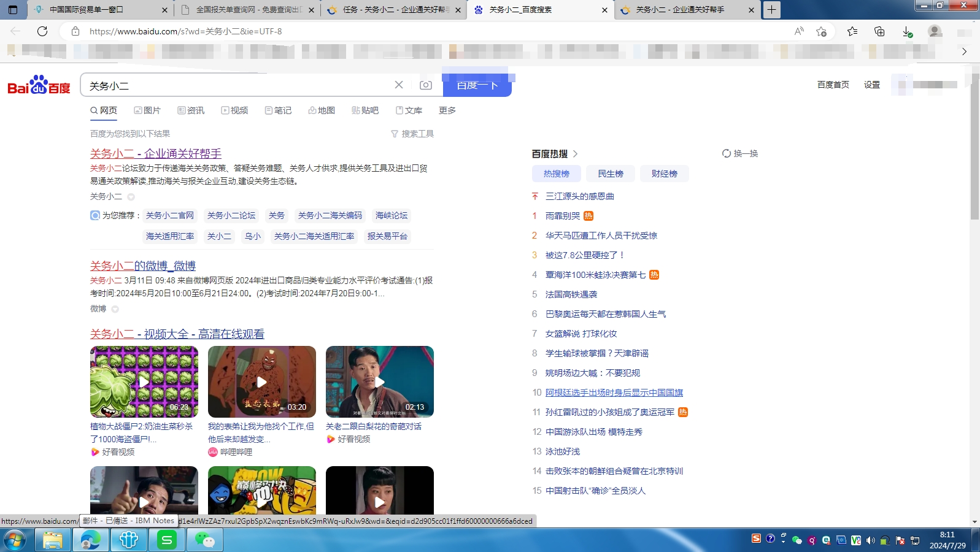Expand the 搜索工具 filter
The height and width of the screenshot is (552, 980).
pos(412,134)
